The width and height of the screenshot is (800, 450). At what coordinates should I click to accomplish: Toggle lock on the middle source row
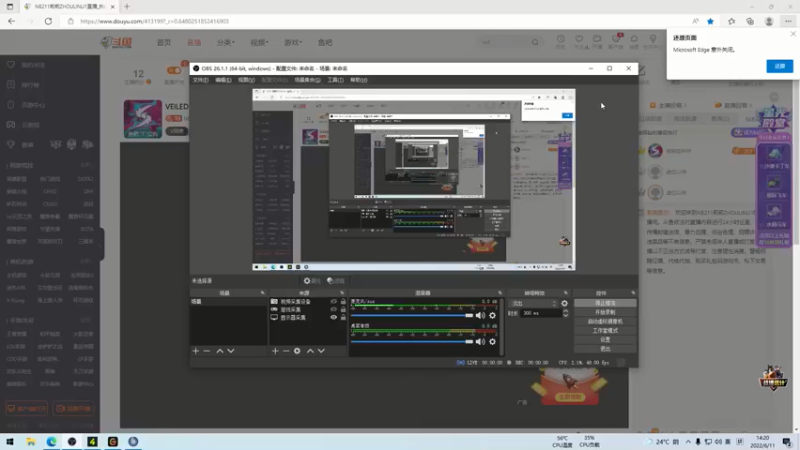click(343, 310)
